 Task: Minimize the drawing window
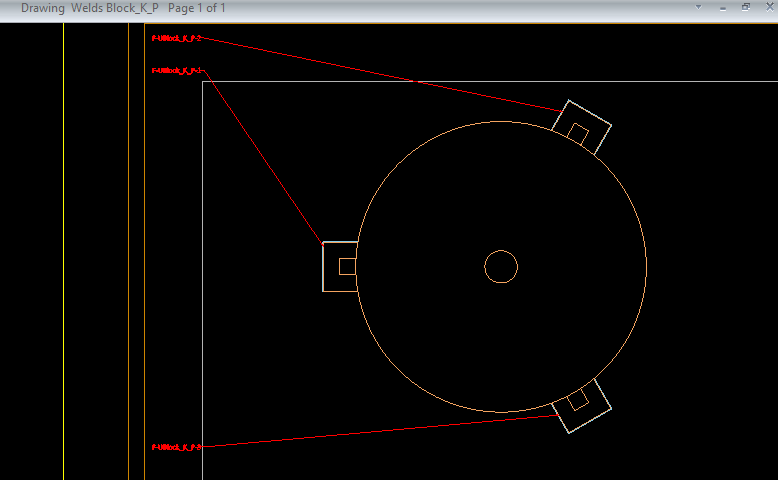coord(722,7)
